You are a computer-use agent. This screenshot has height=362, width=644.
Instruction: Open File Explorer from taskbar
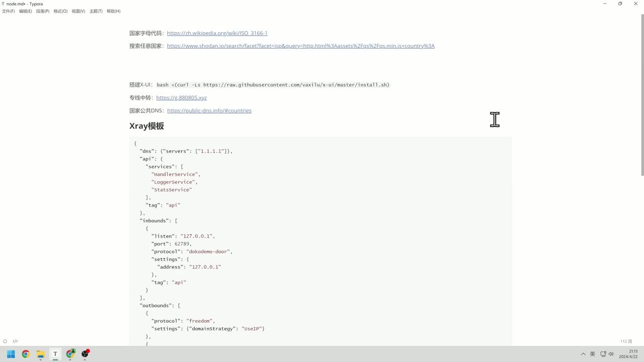[40, 354]
